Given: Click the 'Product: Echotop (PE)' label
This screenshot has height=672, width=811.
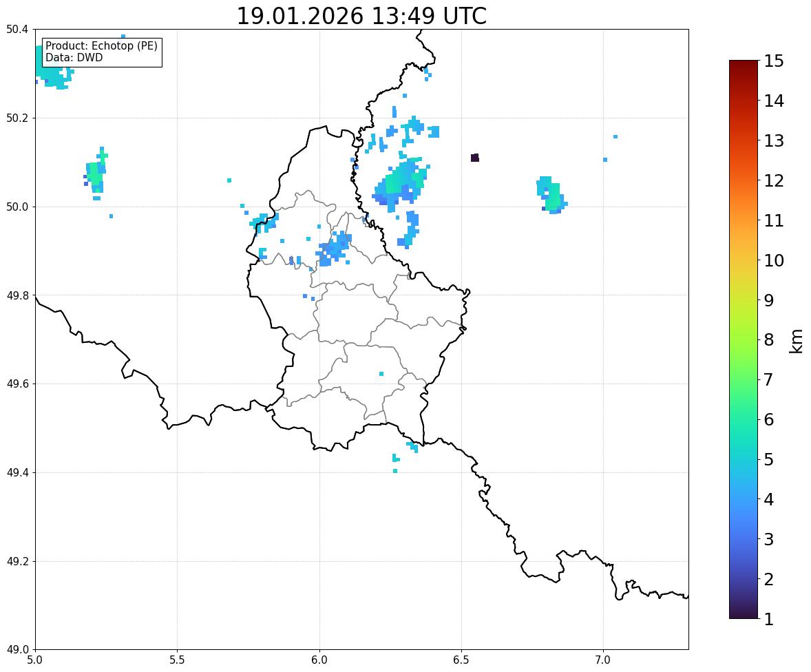Looking at the screenshot, I should point(101,45).
